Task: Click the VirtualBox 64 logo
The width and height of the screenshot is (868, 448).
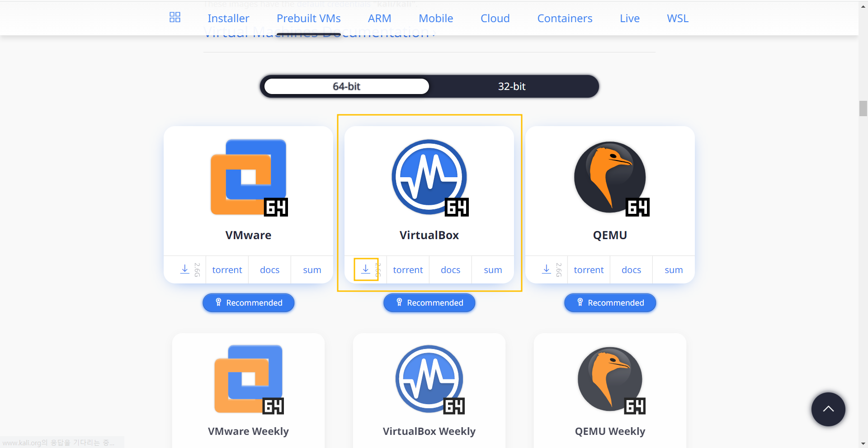Action: (x=429, y=177)
